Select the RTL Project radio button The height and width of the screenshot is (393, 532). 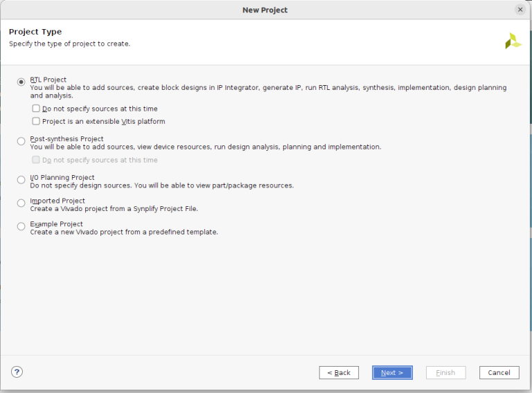click(x=21, y=82)
